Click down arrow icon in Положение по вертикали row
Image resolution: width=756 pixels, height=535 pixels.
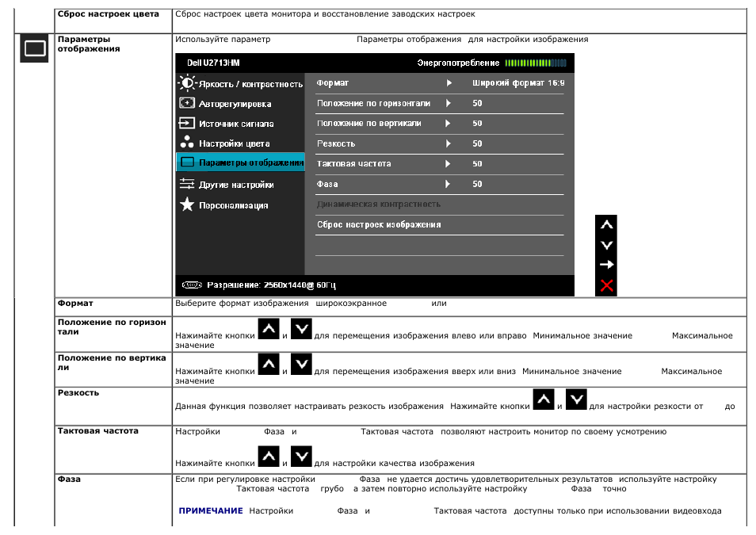[x=301, y=365]
